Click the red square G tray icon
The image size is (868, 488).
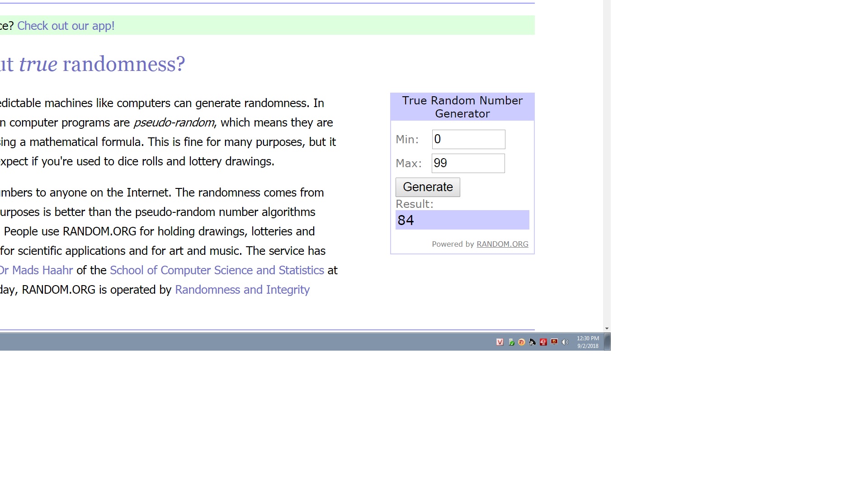pyautogui.click(x=543, y=342)
